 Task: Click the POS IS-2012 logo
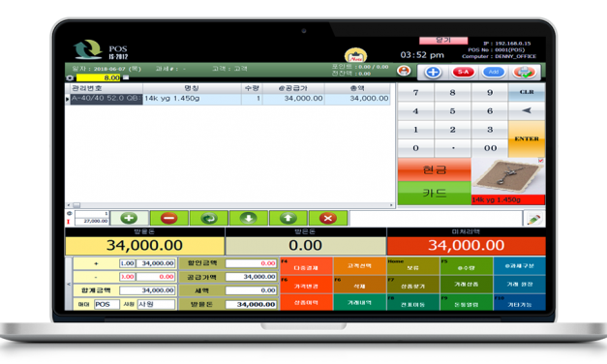[x=101, y=50]
